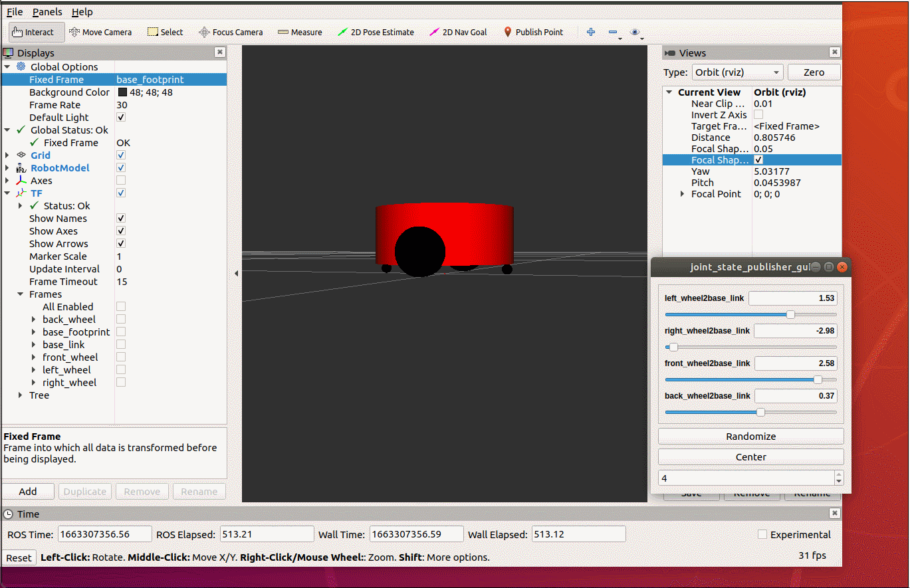Select the 2D Nav Goal tool
Screen dimensions: 910x588
459,32
